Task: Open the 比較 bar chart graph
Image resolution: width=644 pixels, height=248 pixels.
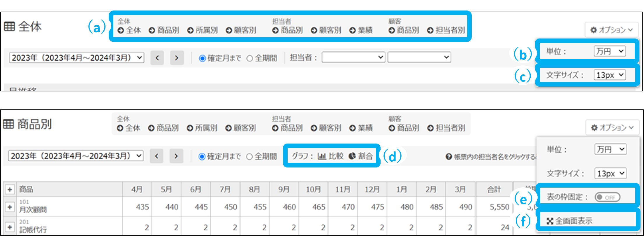Action: pos(330,156)
